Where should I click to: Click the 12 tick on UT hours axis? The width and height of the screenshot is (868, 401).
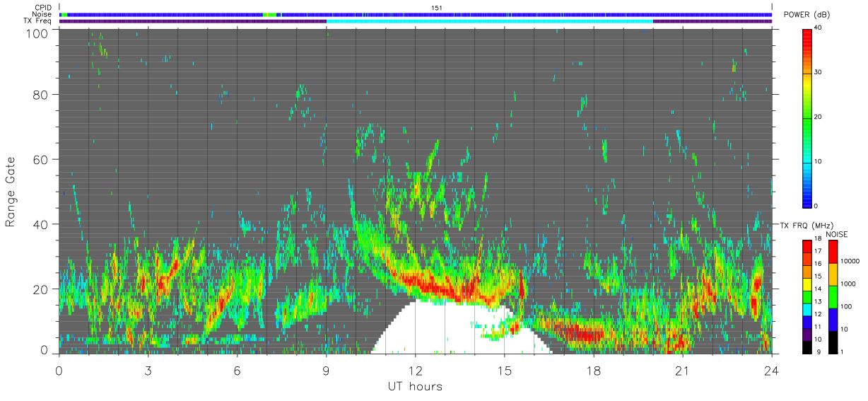point(415,371)
